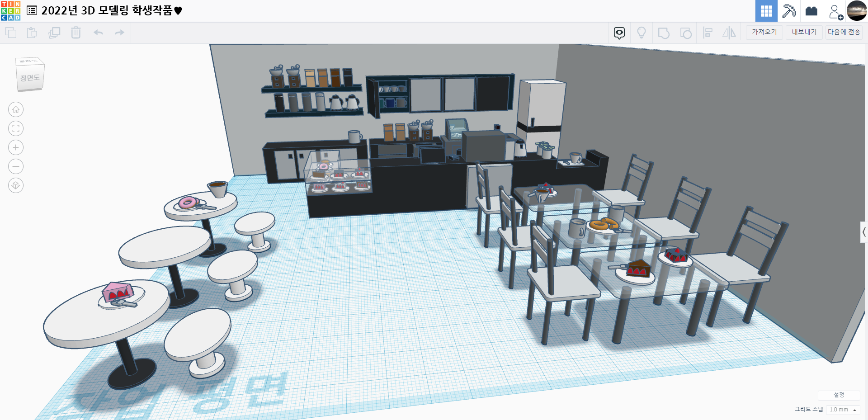Screen dimensions: 868x420
Task: Click the 정면도 view cube face
Action: (x=30, y=78)
